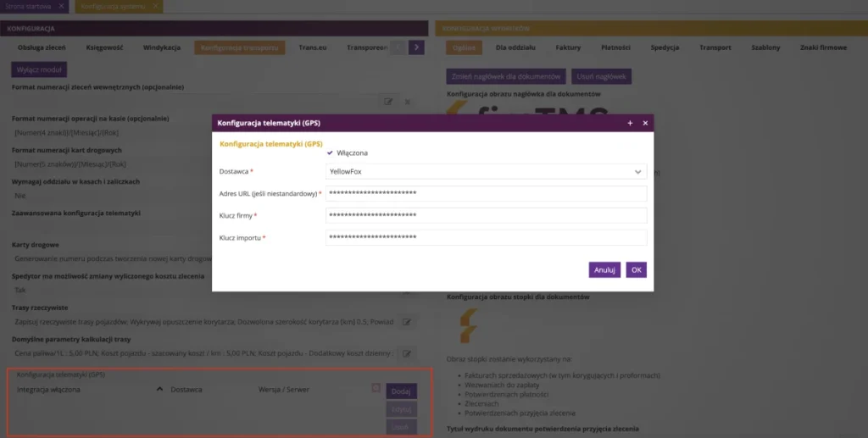Viewport: 868px width, 438px height.
Task: Click the Wersja / Serwer column header
Action: (x=284, y=390)
